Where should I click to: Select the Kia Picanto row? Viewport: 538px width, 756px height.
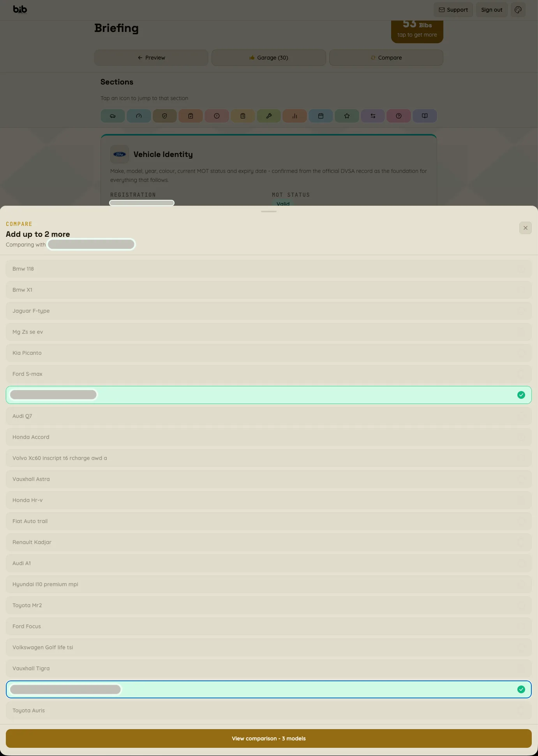269,353
